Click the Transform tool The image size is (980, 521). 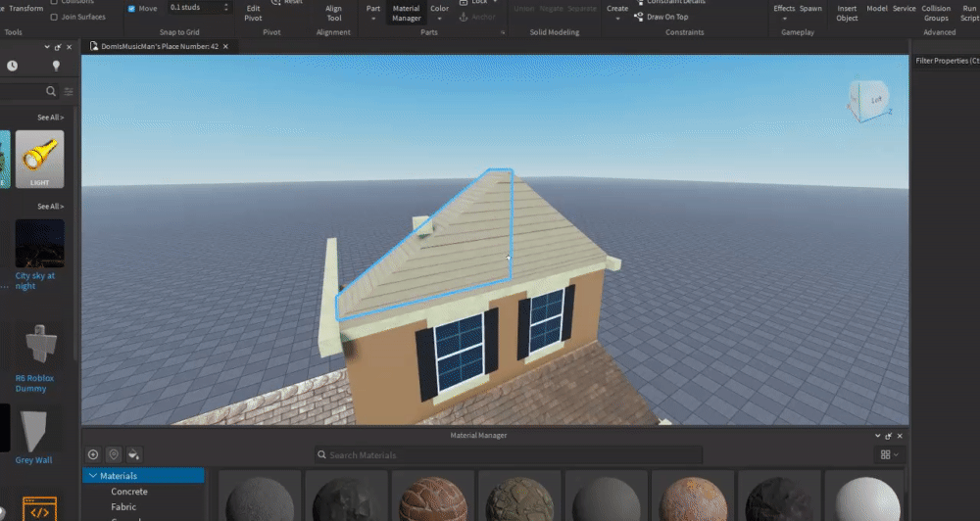point(25,8)
